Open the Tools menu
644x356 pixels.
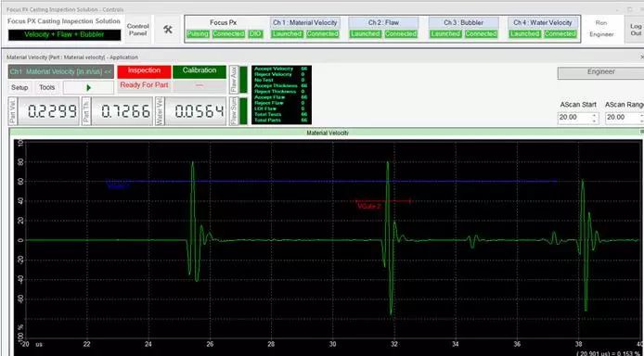pos(46,88)
